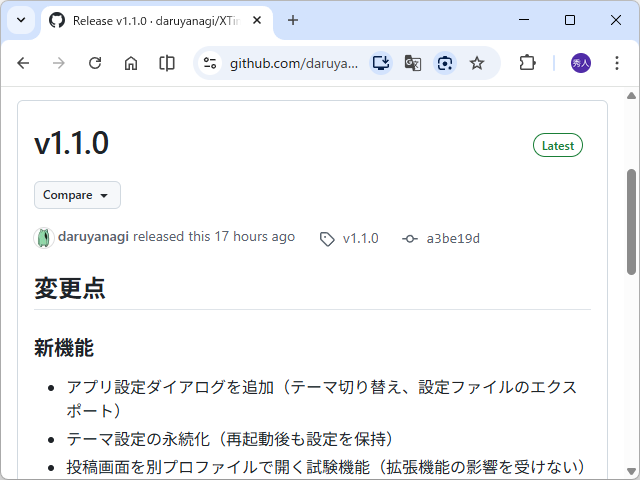Click the テーマ設定の永続化 bullet text

(x=230, y=439)
